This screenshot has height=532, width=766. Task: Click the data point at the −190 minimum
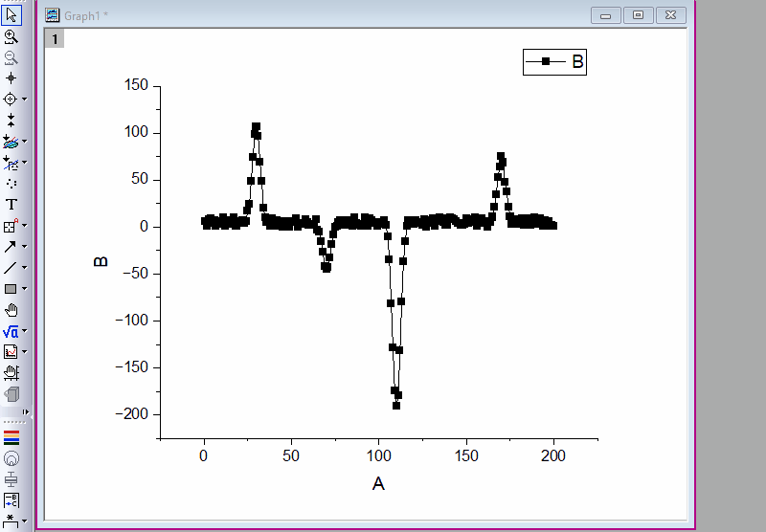pyautogui.click(x=396, y=406)
